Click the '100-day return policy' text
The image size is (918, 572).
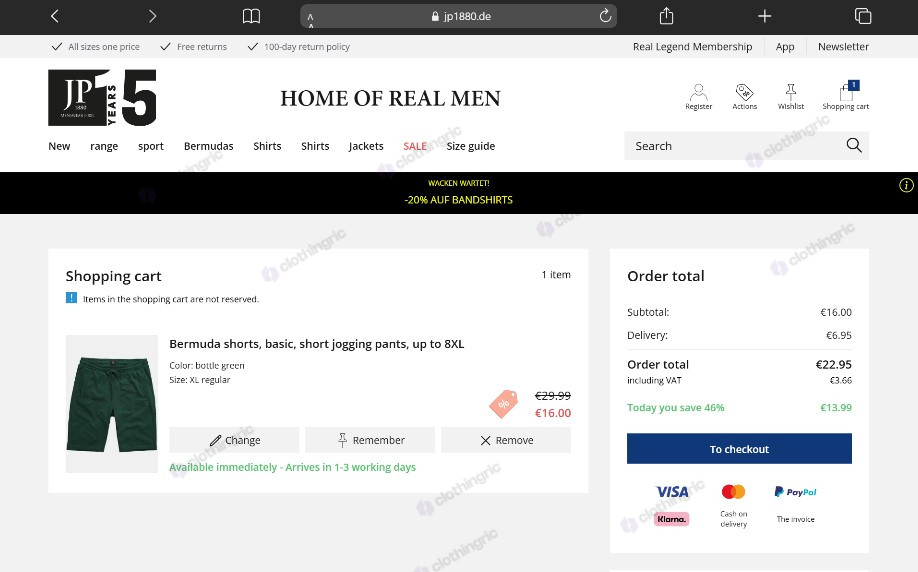coord(307,46)
